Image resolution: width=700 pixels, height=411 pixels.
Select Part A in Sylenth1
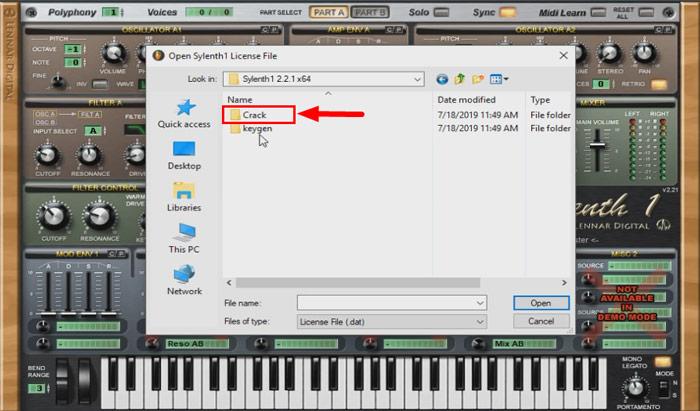click(x=329, y=12)
